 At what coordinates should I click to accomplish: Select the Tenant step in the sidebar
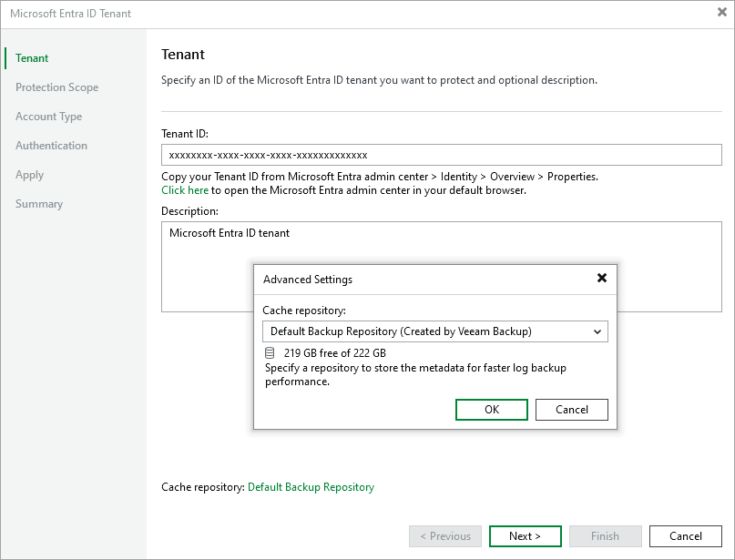pos(31,57)
